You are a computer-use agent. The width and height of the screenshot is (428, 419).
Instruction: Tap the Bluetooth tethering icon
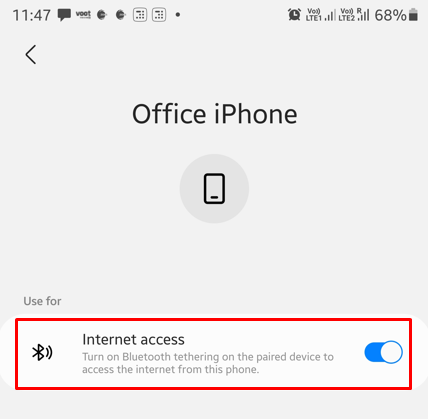tap(42, 352)
